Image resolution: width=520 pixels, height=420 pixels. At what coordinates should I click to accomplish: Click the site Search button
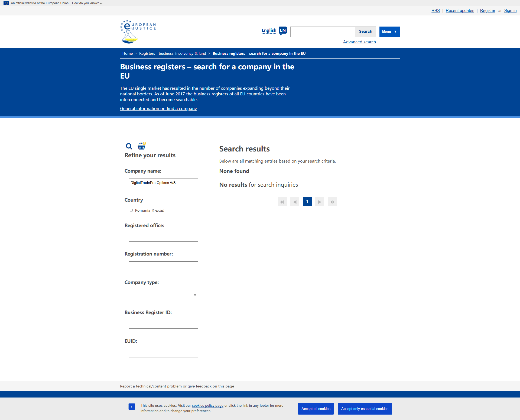pos(366,32)
